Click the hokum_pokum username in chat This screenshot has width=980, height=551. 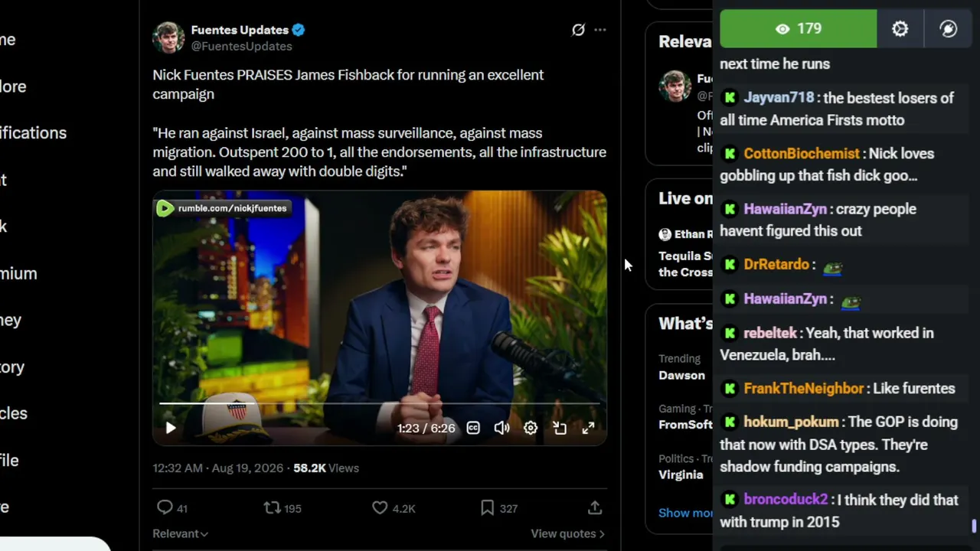(x=791, y=422)
